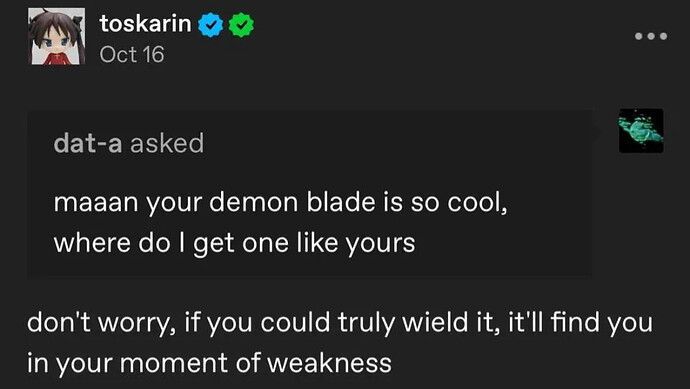Image resolution: width=690 pixels, height=389 pixels.
Task: Open toskarin's profile avatar picture
Action: point(57,36)
